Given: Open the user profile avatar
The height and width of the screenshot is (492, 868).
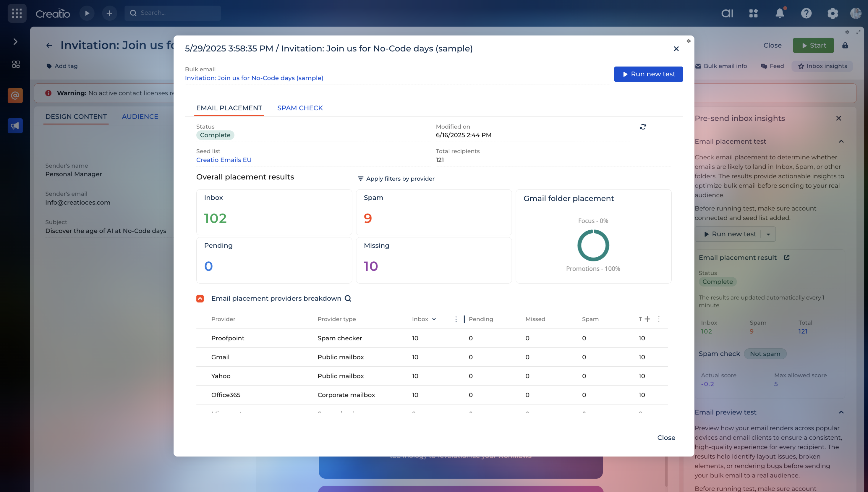Looking at the screenshot, I should coord(856,13).
